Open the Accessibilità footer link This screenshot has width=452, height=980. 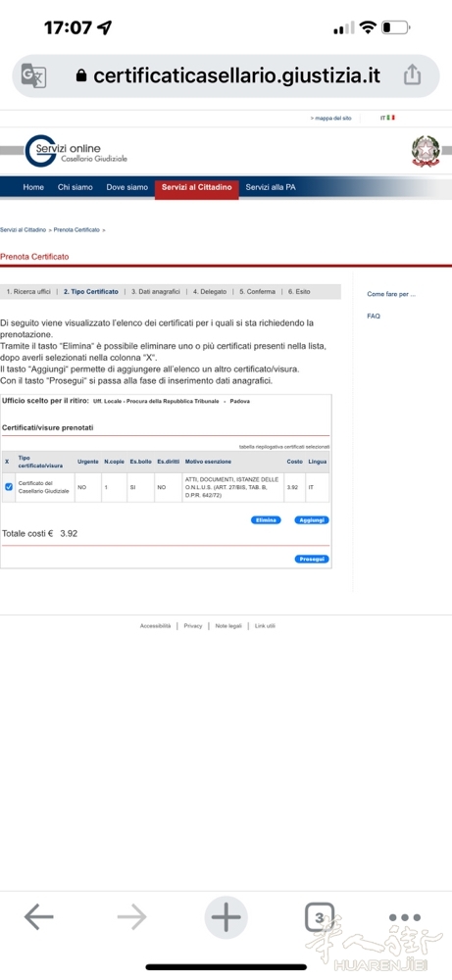(x=155, y=625)
